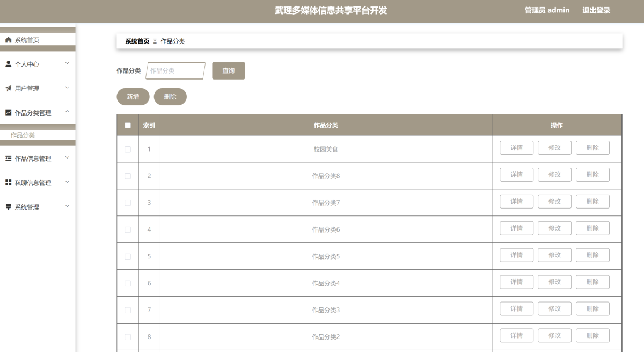Click the chart icon for 作品分类管理
This screenshot has width=644, height=352.
8,112
